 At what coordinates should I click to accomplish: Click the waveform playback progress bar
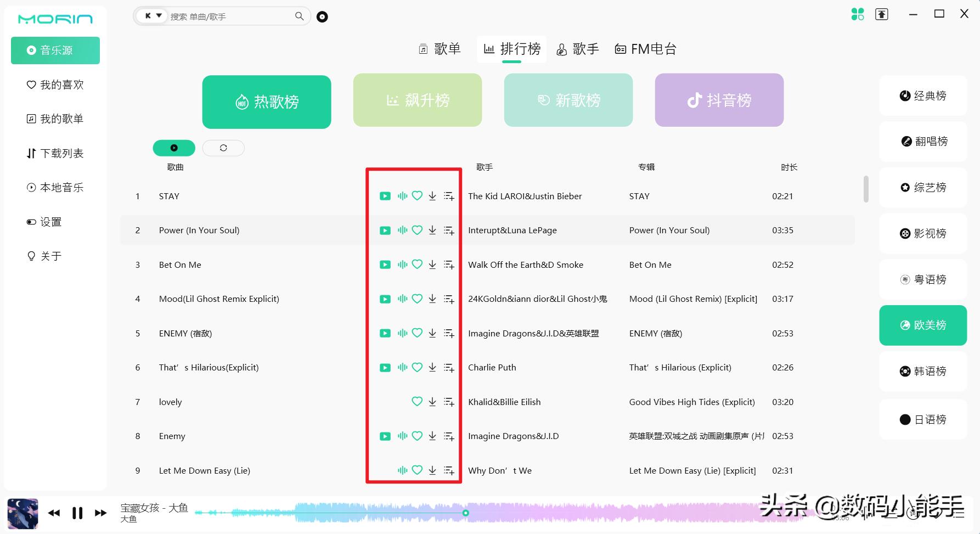(x=466, y=513)
